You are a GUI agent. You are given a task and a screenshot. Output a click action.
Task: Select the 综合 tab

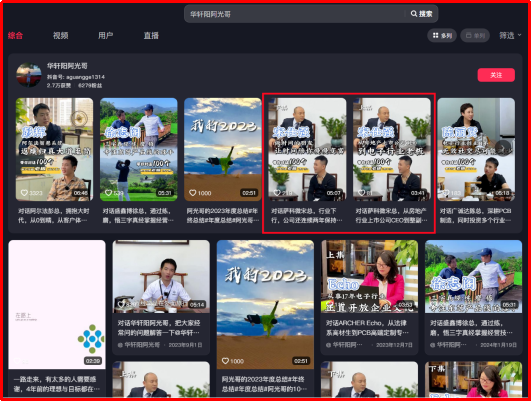[15, 36]
